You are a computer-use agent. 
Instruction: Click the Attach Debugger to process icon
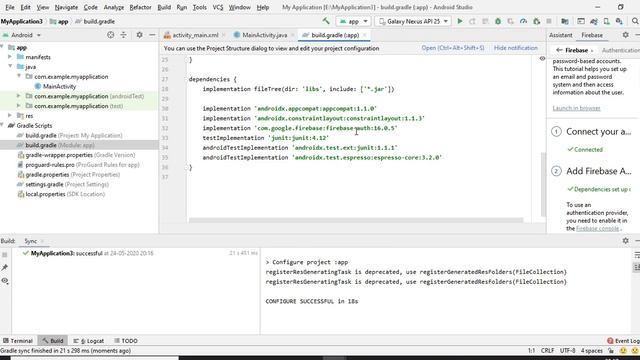536,21
